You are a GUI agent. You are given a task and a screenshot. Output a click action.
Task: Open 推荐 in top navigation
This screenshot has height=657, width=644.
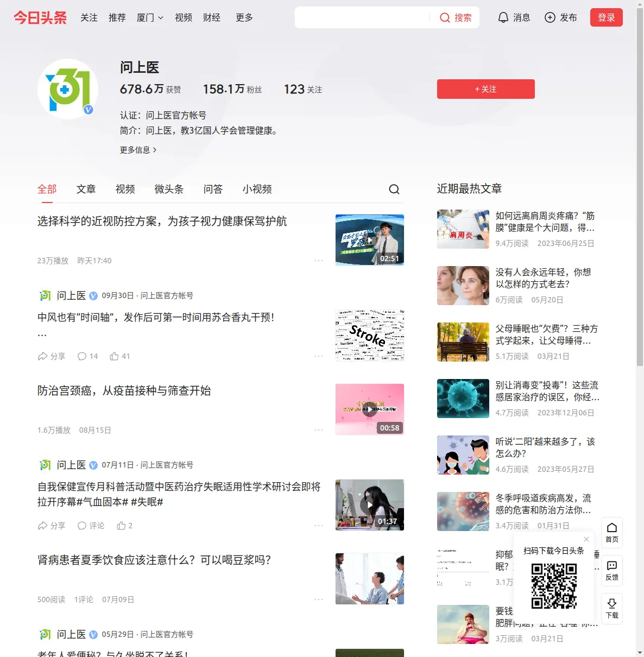pos(117,17)
